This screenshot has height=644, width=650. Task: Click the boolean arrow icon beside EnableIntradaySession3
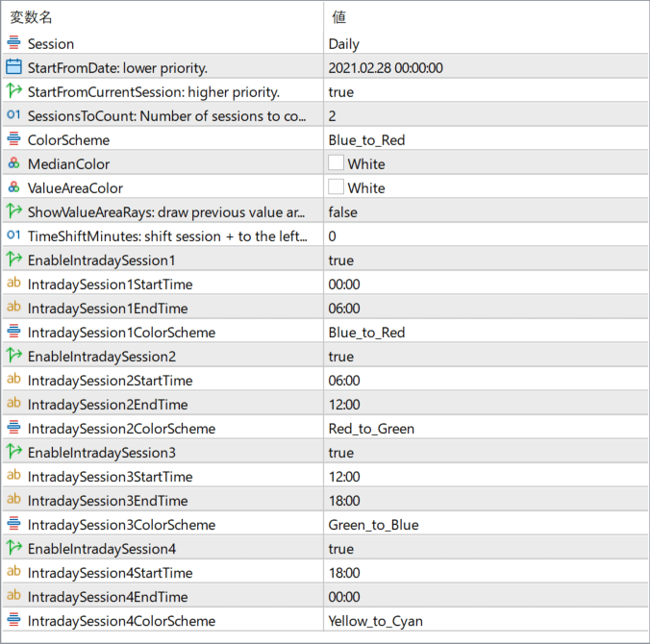pos(13,452)
